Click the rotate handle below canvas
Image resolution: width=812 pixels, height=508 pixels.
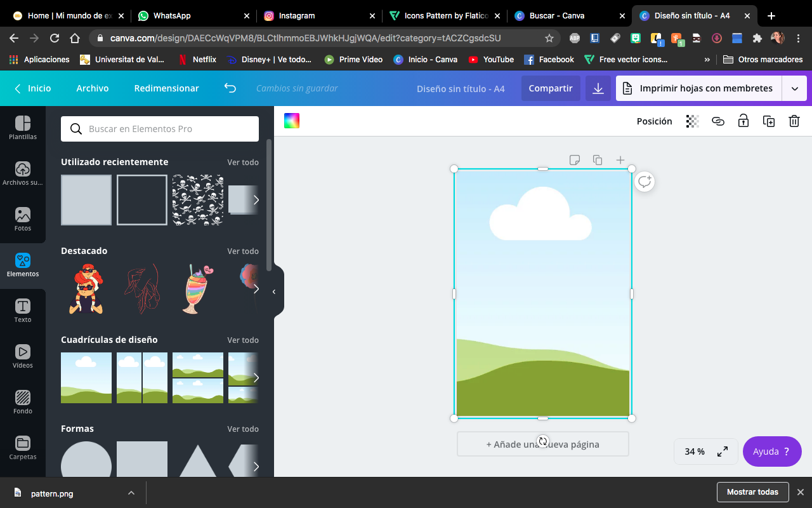pos(542,441)
